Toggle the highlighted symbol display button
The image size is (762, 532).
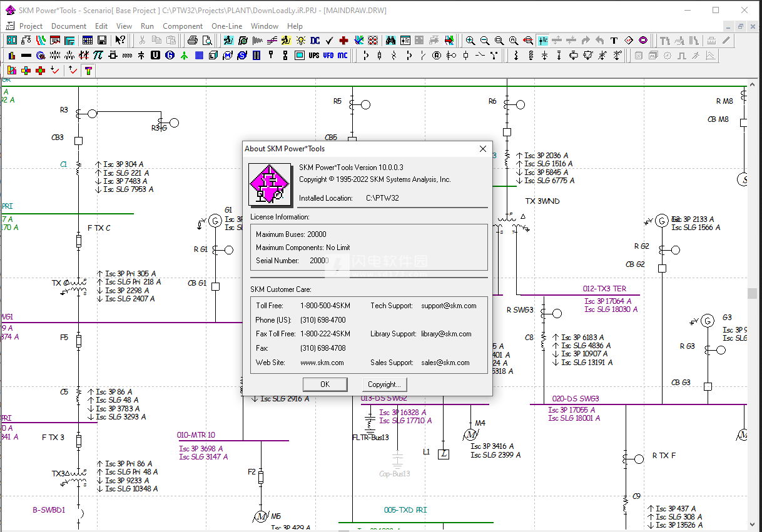pos(542,40)
